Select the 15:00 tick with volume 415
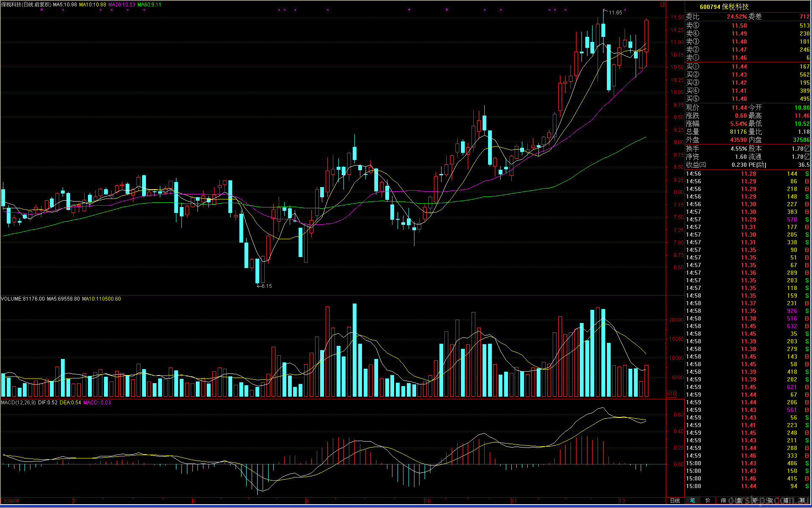Screen dimensions: 812x508 point(748,479)
